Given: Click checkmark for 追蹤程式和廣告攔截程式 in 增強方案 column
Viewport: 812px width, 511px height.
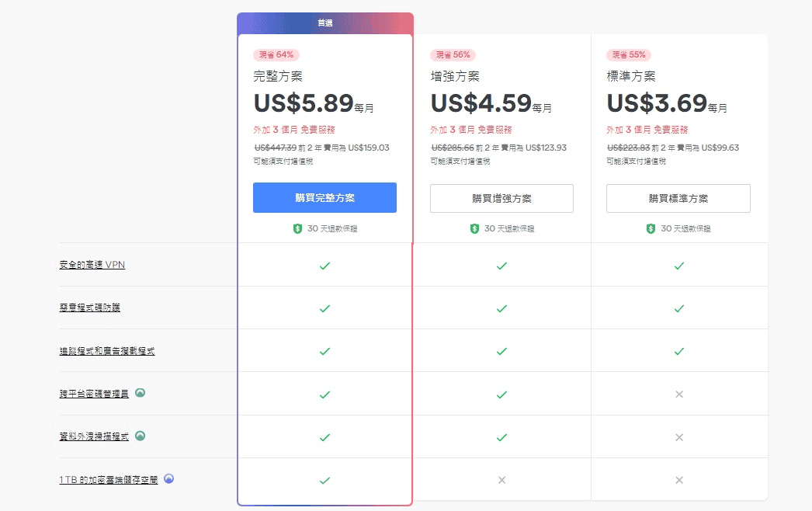Looking at the screenshot, I should pos(501,351).
